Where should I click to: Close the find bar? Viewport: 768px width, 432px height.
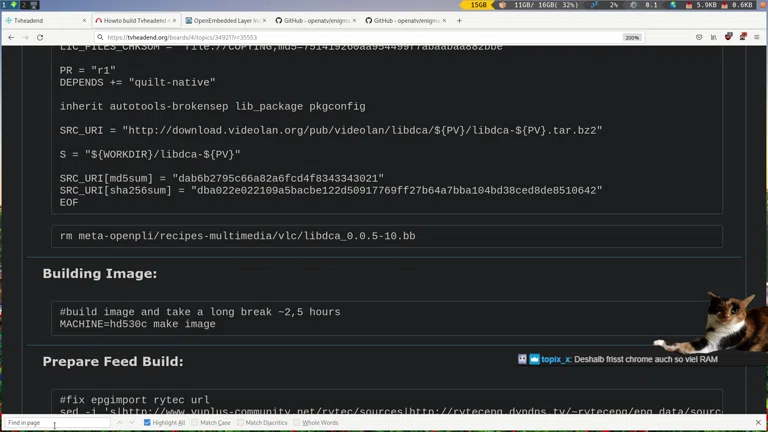click(x=759, y=423)
